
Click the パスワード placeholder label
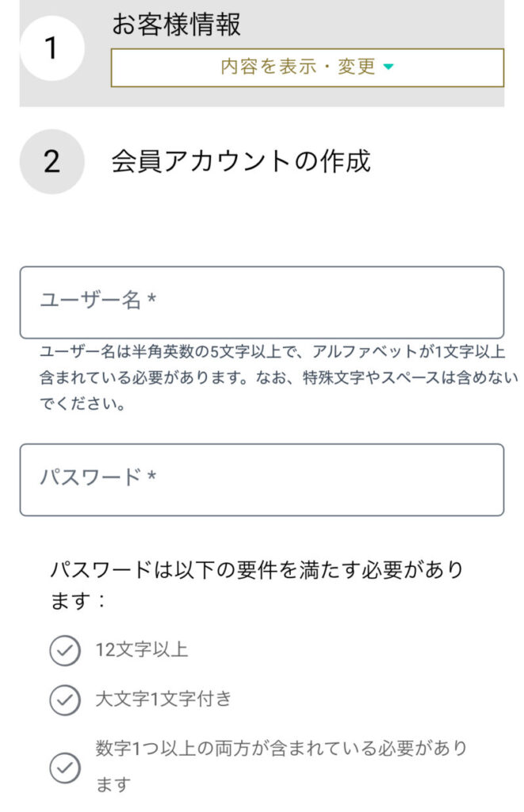pyautogui.click(x=90, y=477)
